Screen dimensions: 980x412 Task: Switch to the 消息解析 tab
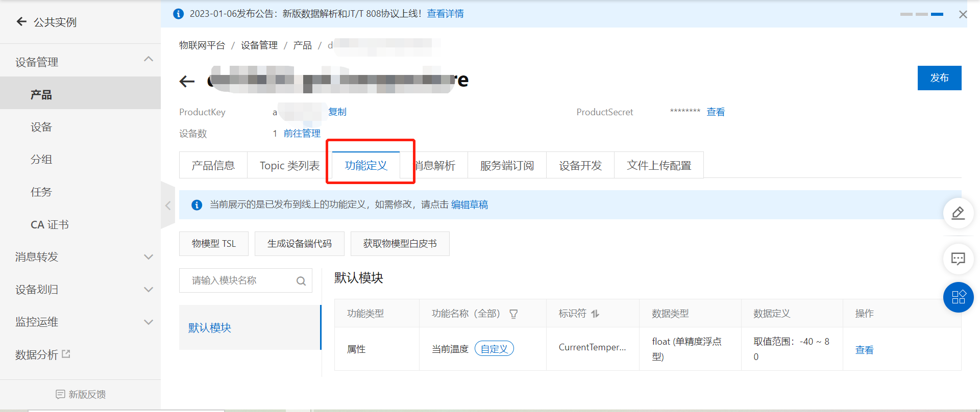[434, 165]
